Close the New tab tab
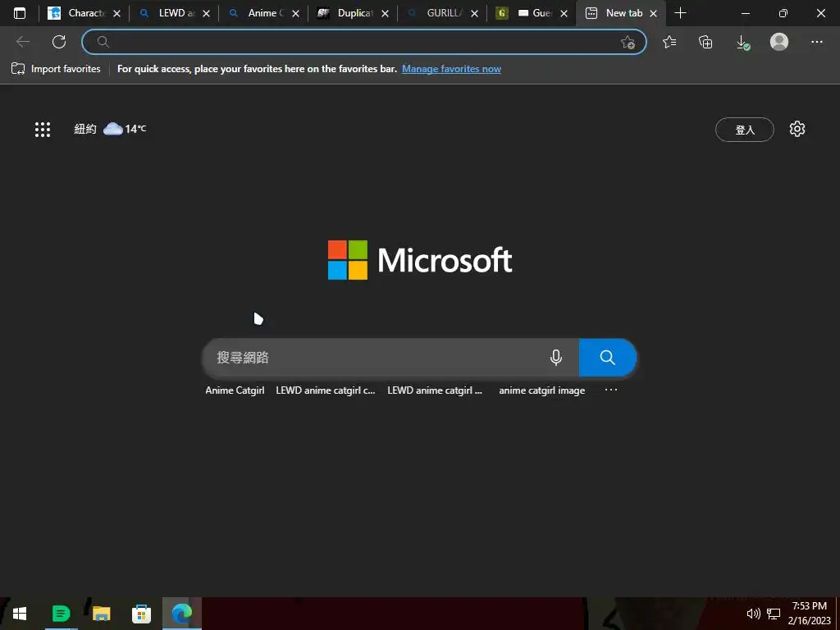Viewport: 840px width, 630px height. (x=654, y=14)
